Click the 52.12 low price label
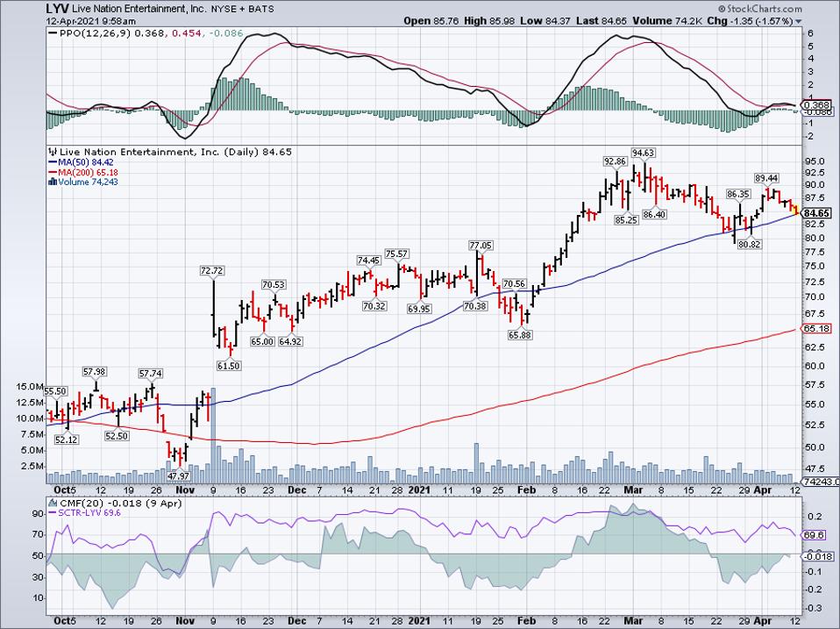 pos(67,440)
